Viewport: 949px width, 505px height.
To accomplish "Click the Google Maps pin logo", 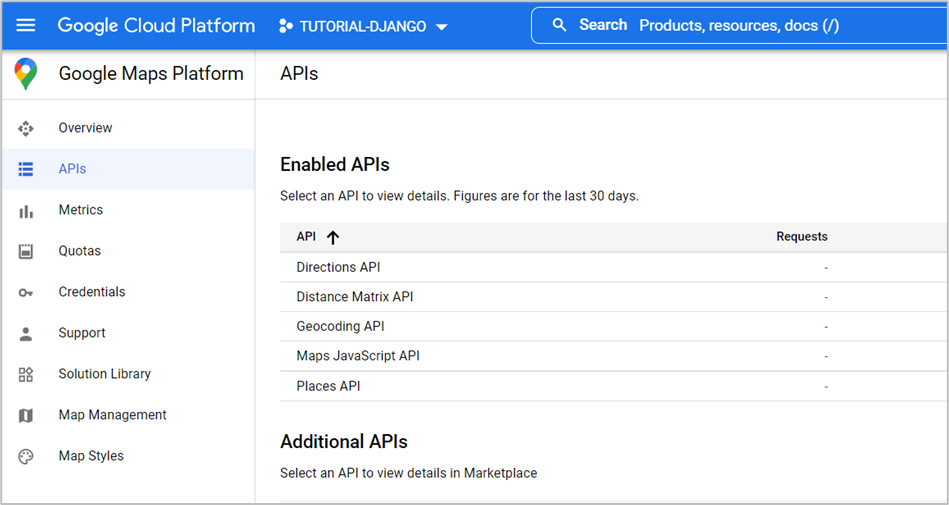I will [x=25, y=74].
